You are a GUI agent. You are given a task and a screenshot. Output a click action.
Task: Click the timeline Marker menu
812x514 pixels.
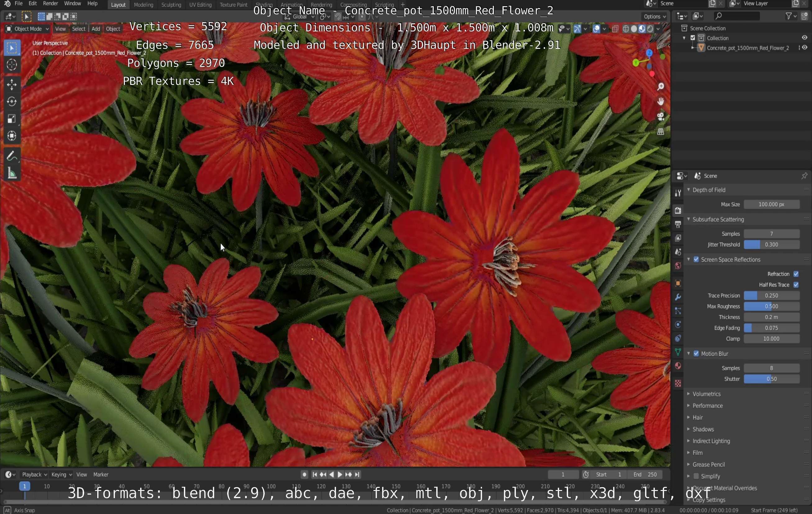(101, 474)
